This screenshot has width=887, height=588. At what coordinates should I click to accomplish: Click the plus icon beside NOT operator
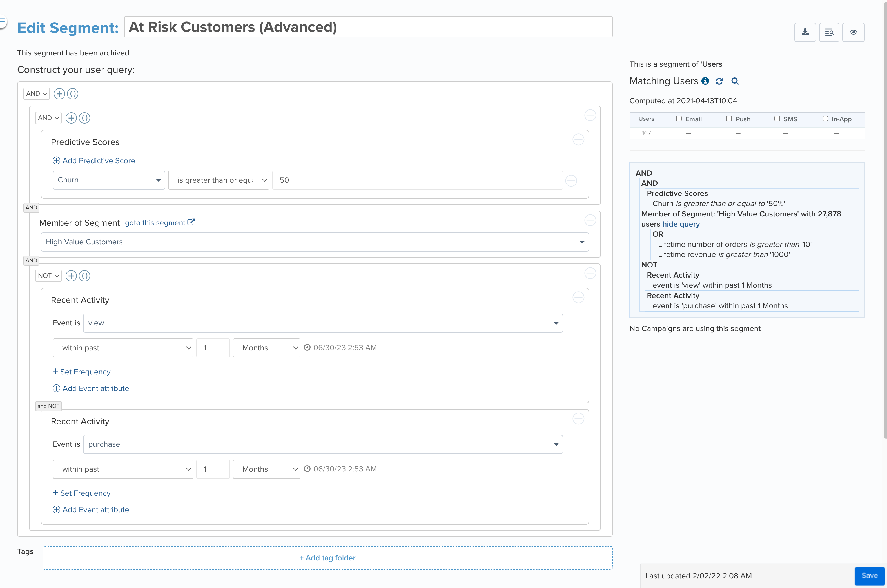pyautogui.click(x=71, y=276)
